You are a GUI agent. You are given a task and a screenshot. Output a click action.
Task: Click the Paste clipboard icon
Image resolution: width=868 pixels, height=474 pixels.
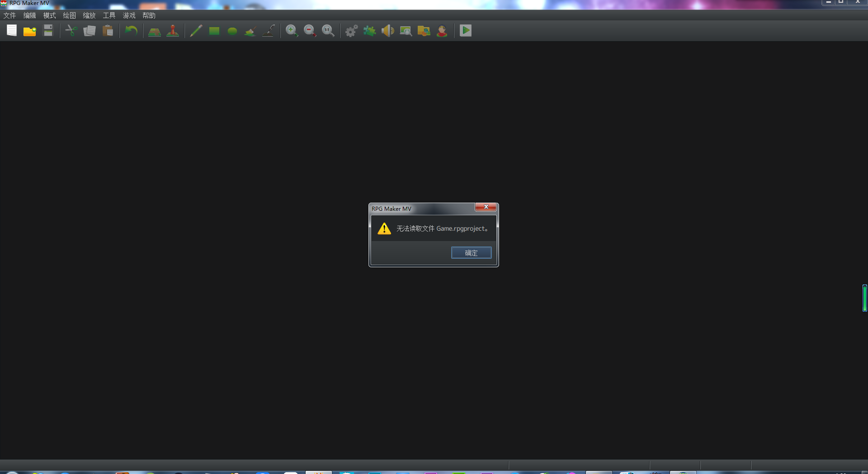click(108, 31)
